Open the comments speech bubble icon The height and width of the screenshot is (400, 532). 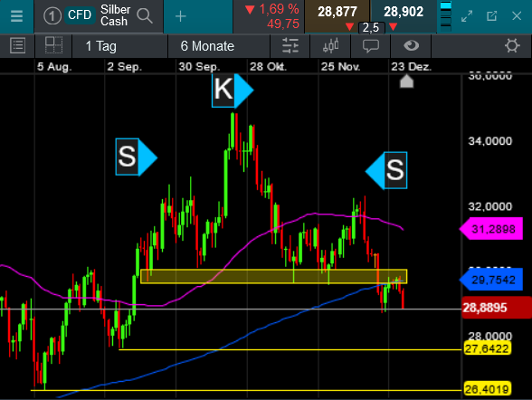[x=371, y=46]
